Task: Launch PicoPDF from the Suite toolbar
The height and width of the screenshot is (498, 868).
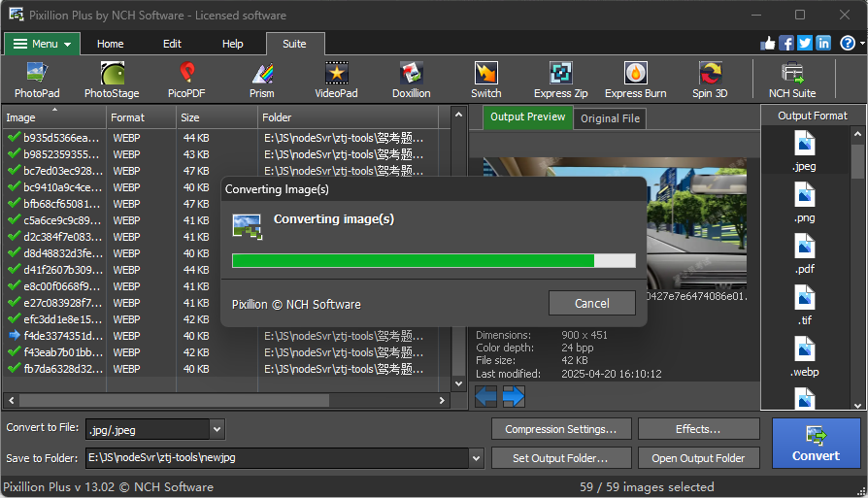Action: click(x=186, y=81)
